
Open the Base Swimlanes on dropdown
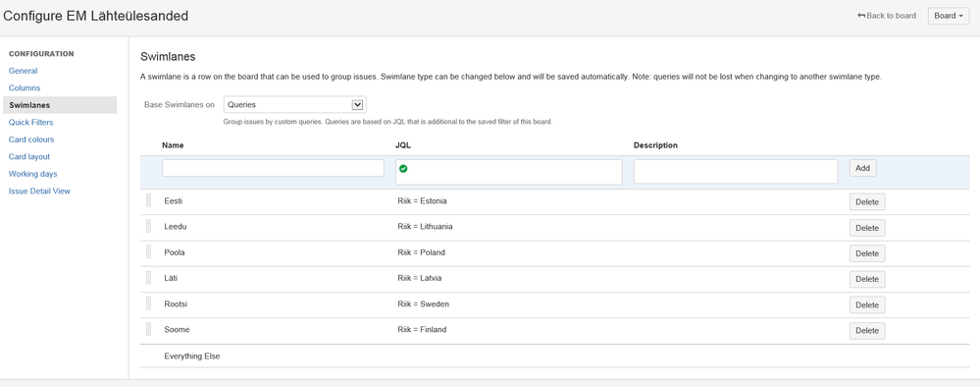coord(295,104)
